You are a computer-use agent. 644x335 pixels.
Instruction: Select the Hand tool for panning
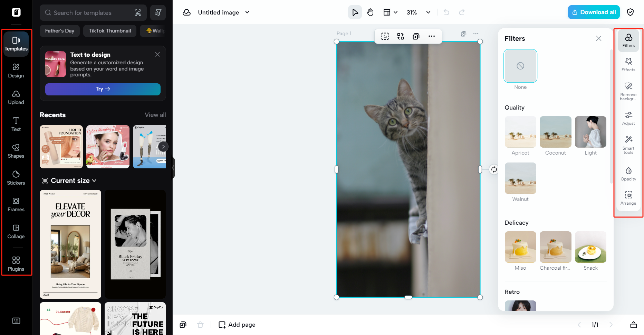pyautogui.click(x=370, y=12)
